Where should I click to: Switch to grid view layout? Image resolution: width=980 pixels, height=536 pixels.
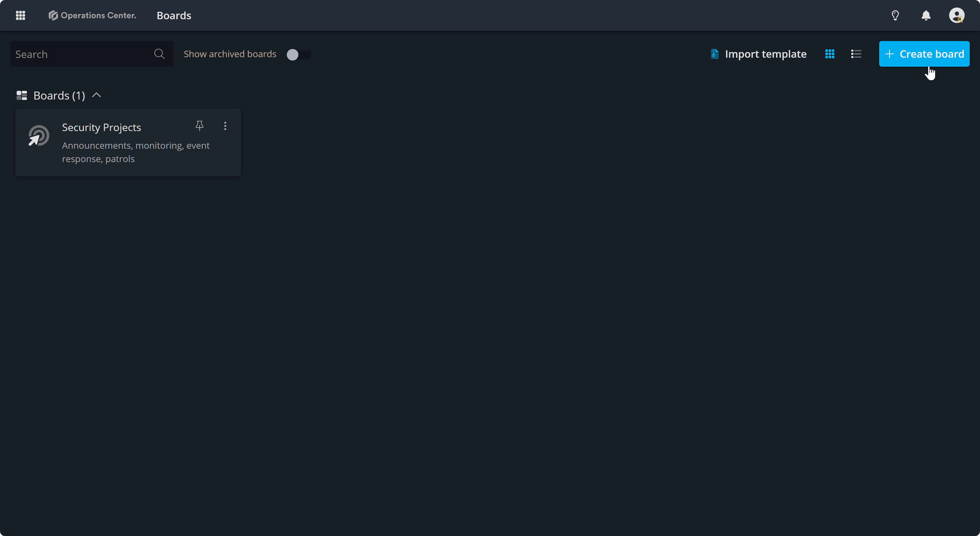click(830, 54)
